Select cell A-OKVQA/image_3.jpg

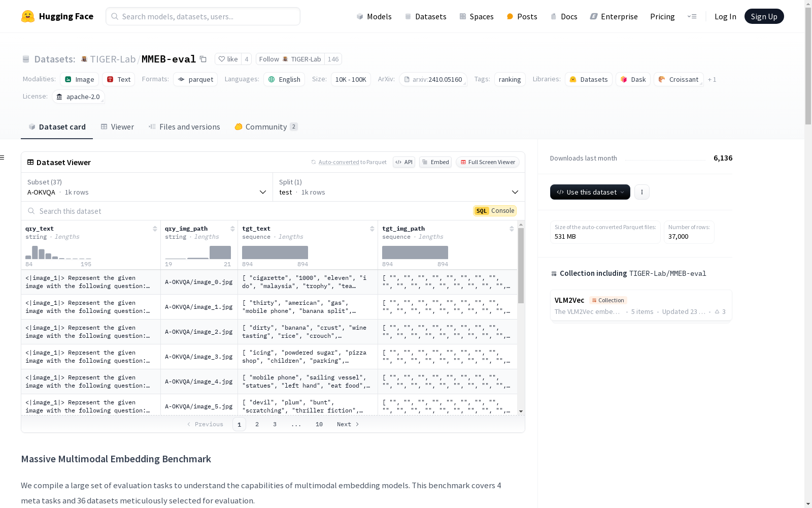tap(199, 357)
